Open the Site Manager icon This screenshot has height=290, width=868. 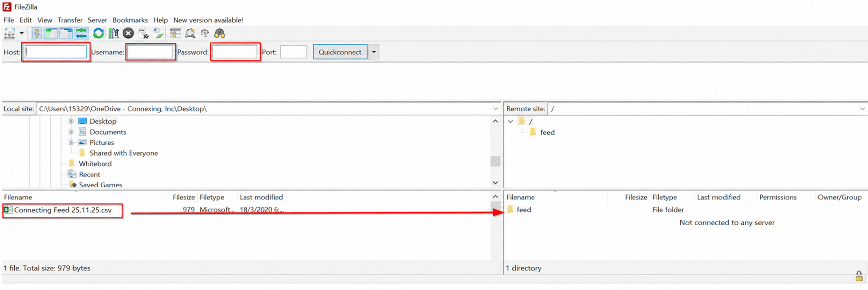pos(9,33)
